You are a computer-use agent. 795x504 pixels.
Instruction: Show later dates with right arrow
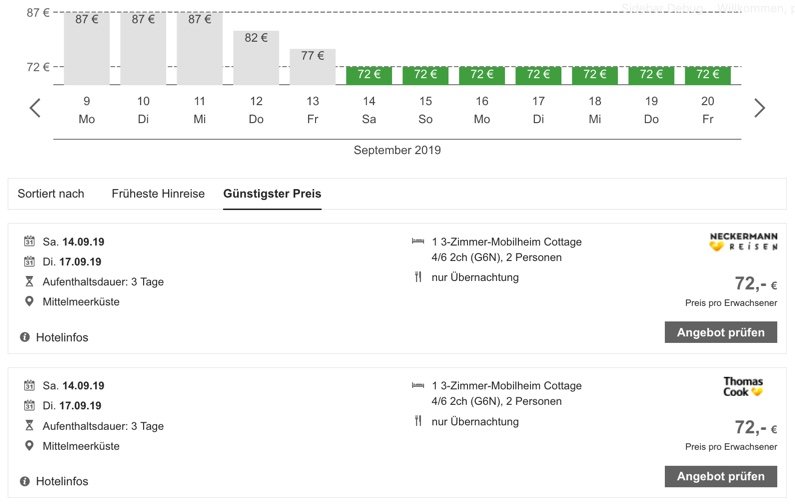(759, 108)
